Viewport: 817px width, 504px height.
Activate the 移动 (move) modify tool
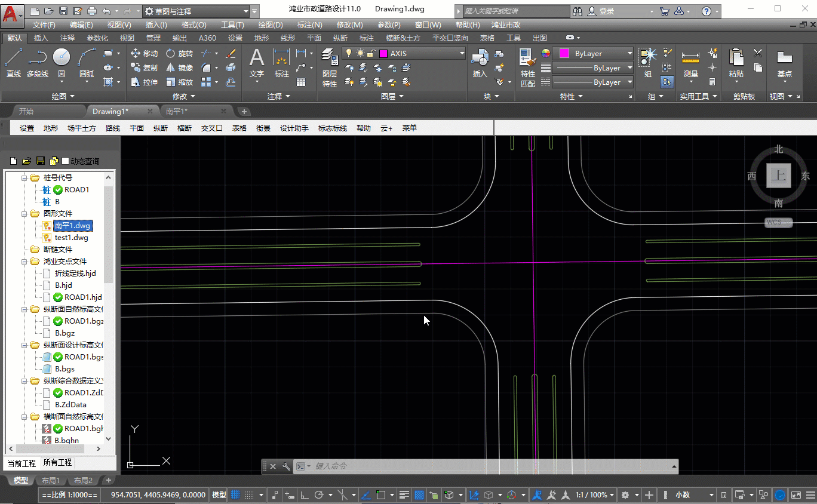(143, 53)
